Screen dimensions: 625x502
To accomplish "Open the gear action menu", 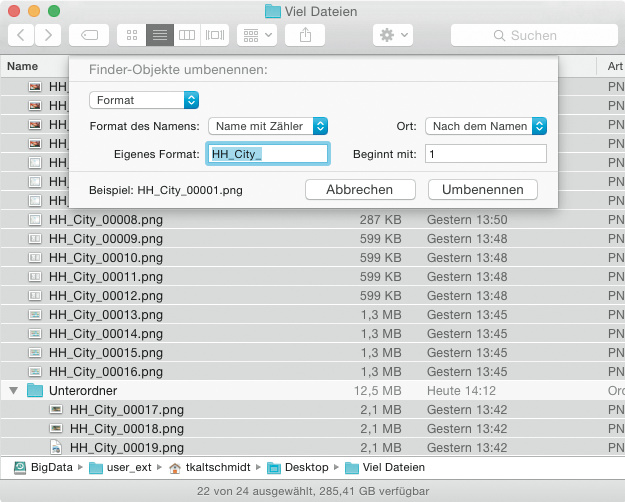I will coord(393,35).
